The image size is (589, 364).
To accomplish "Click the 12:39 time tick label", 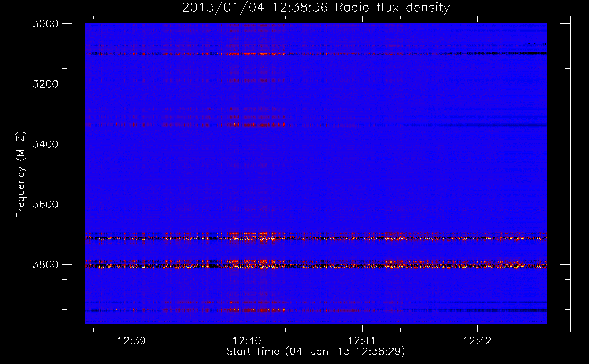I will coord(131,341).
